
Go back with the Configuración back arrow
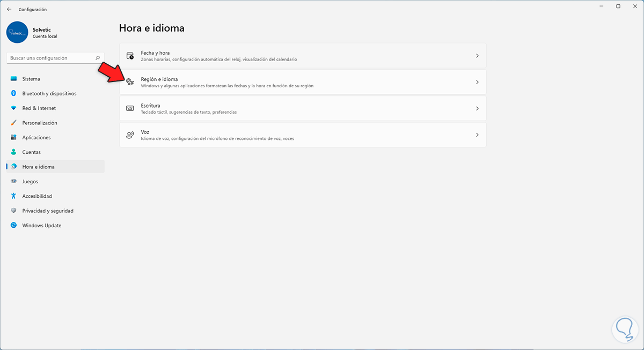(9, 9)
